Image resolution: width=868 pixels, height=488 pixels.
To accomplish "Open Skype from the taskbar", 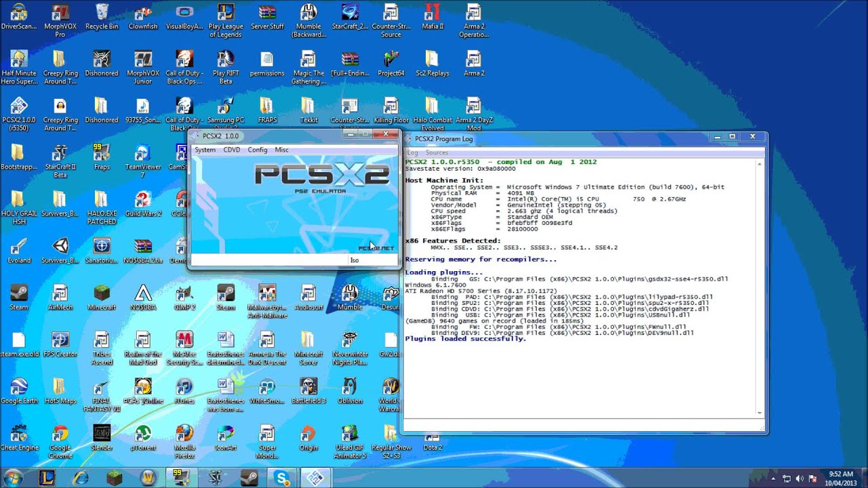I will [x=282, y=478].
